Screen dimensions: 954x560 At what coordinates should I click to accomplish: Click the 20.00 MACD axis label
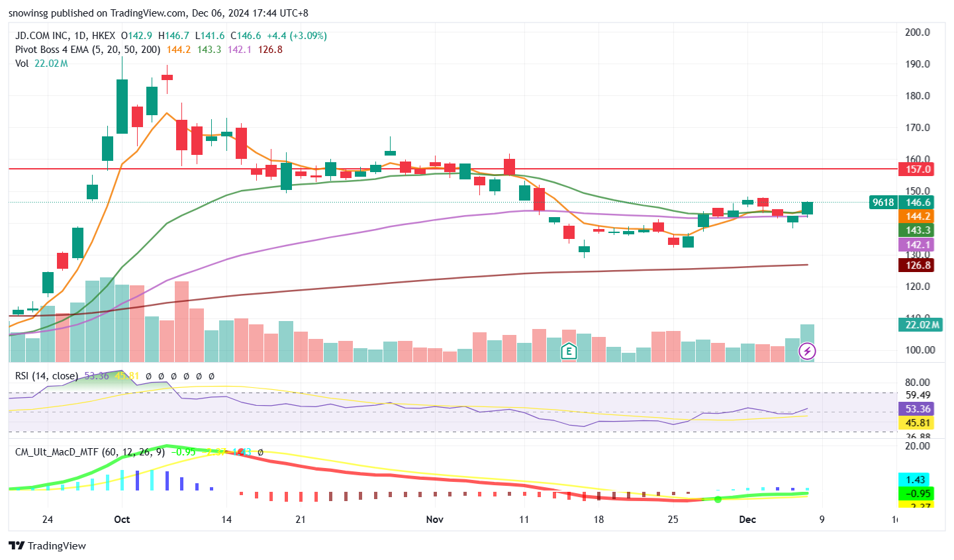[918, 446]
